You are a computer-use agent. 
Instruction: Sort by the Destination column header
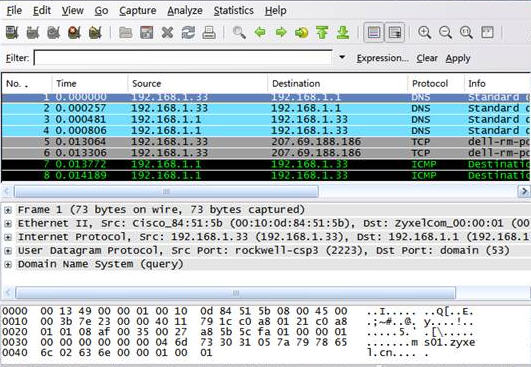338,84
